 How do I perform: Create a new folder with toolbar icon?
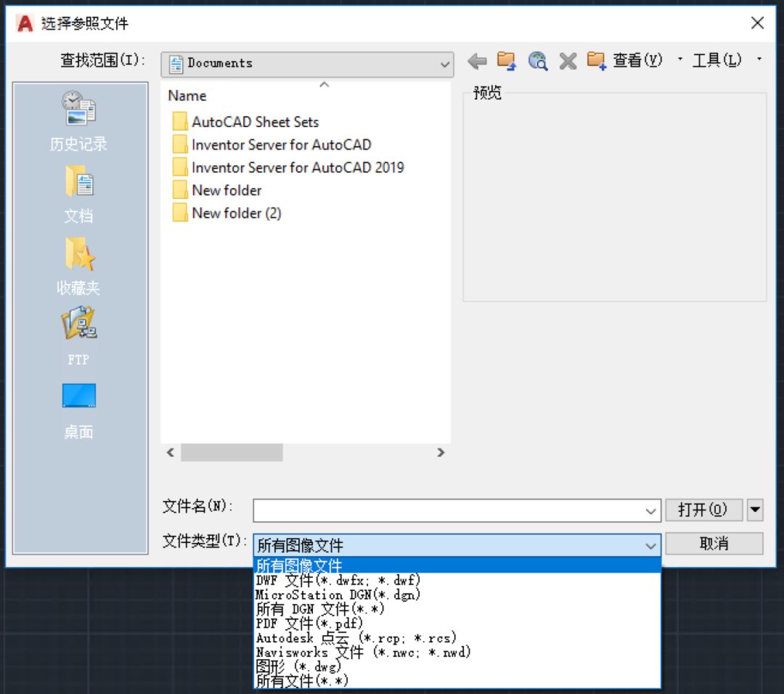click(597, 61)
